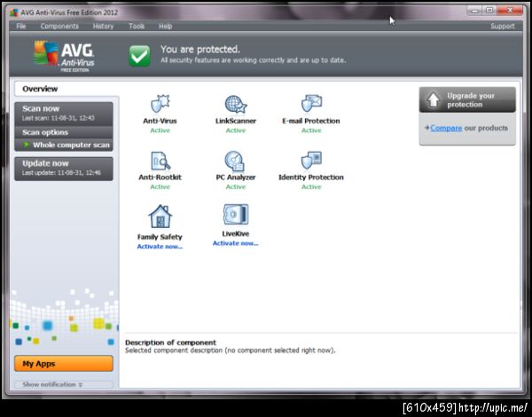Select the Family Safety house icon
The image size is (532, 417).
(x=160, y=216)
